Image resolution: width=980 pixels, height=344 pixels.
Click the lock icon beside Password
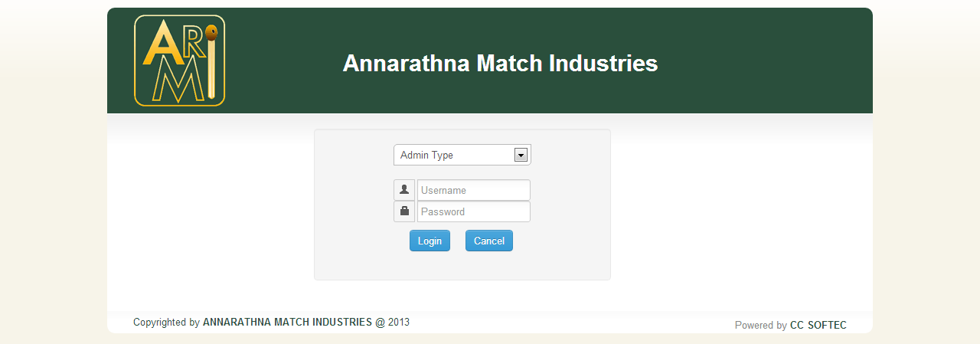tap(404, 211)
